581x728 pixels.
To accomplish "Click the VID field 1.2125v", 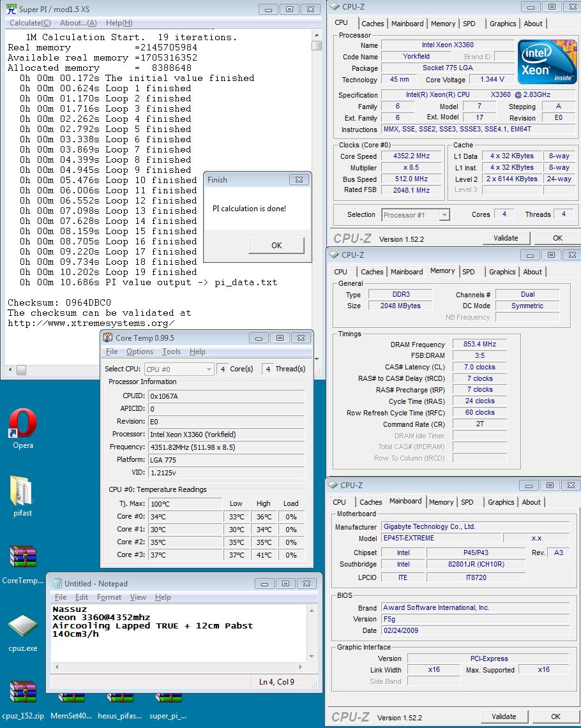I will (x=226, y=473).
